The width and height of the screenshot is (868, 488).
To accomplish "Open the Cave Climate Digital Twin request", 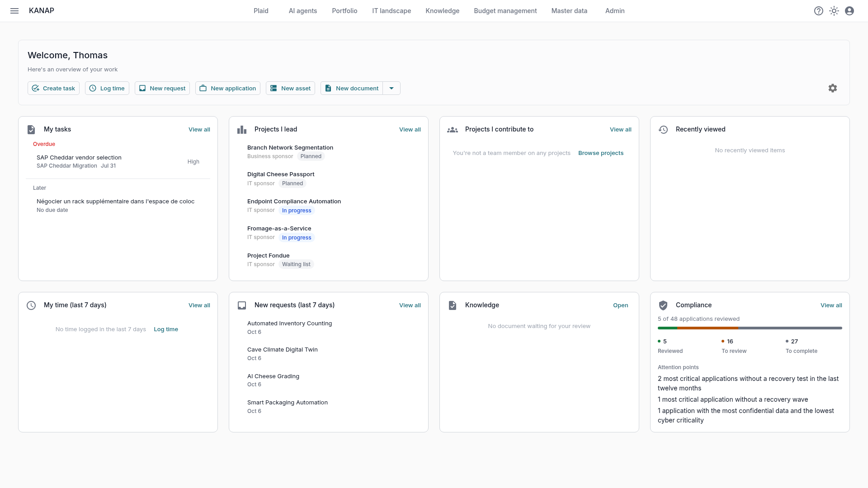I will 329,354.
